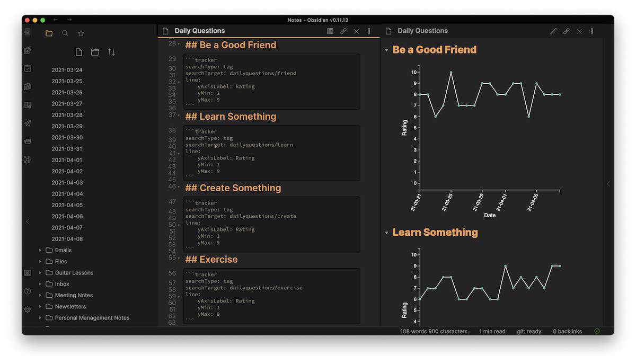636x364 pixels.
Task: Close the right Daily Questions pane
Action: (579, 31)
